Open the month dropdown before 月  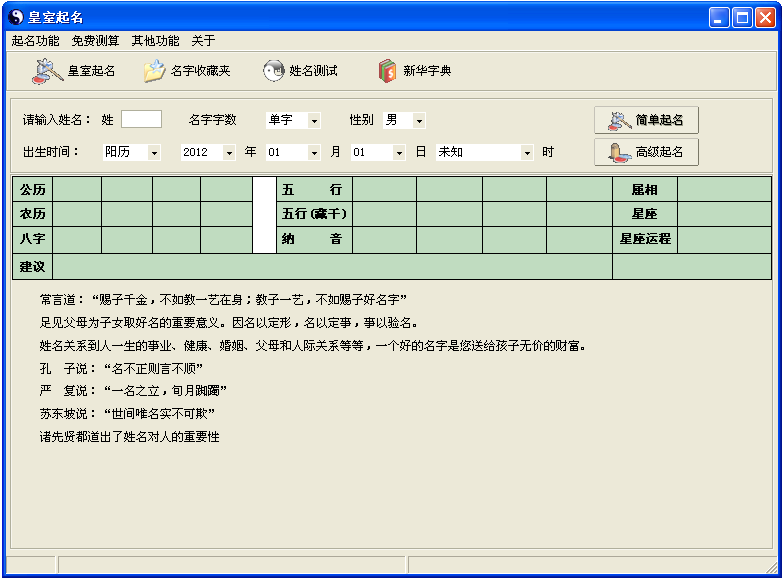pyautogui.click(x=314, y=152)
